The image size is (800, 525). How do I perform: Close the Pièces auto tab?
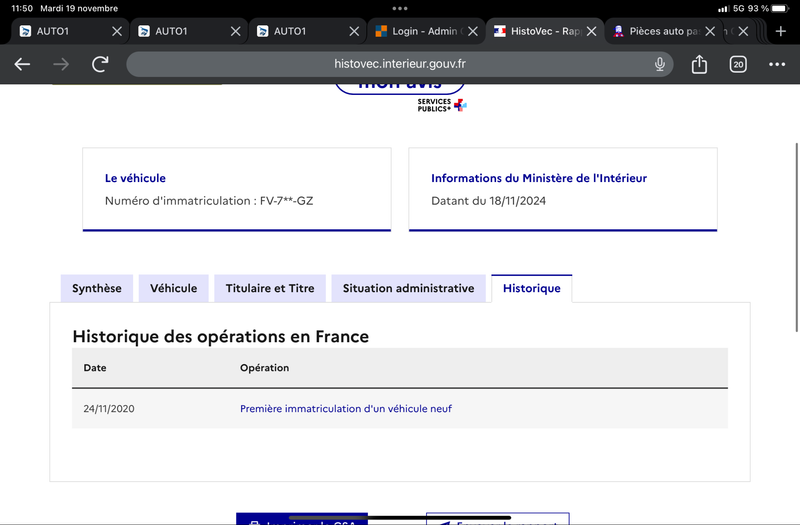(x=710, y=31)
